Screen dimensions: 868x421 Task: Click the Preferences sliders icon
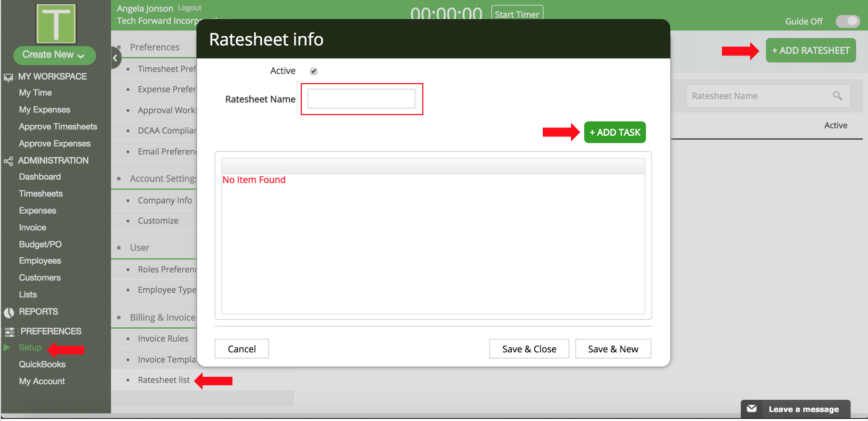click(x=10, y=331)
